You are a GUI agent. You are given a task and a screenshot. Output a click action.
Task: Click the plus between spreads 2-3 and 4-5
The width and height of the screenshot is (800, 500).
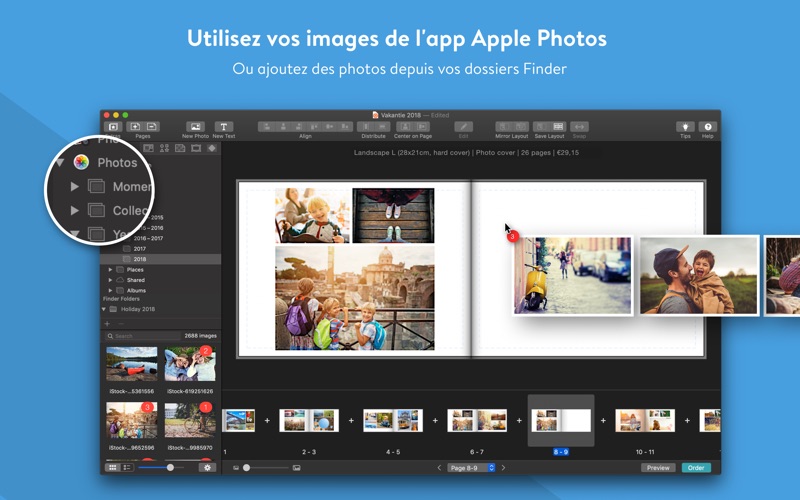click(351, 420)
